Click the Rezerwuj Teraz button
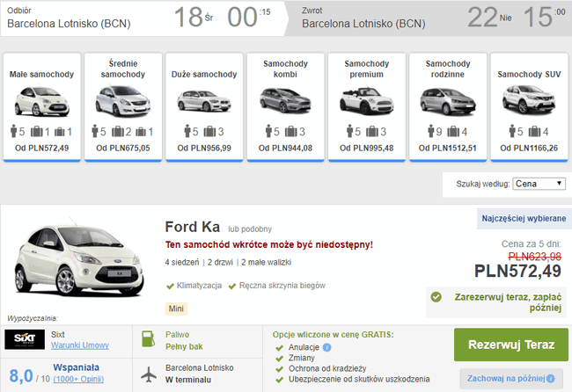The width and height of the screenshot is (572, 392). click(511, 345)
